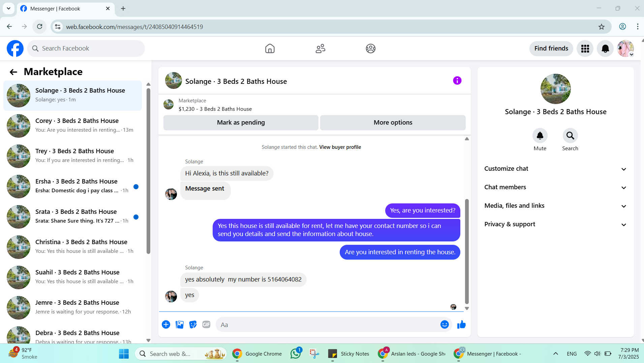This screenshot has height=363, width=644.
Task: Open Chrome three-dot menu
Action: pyautogui.click(x=637, y=27)
